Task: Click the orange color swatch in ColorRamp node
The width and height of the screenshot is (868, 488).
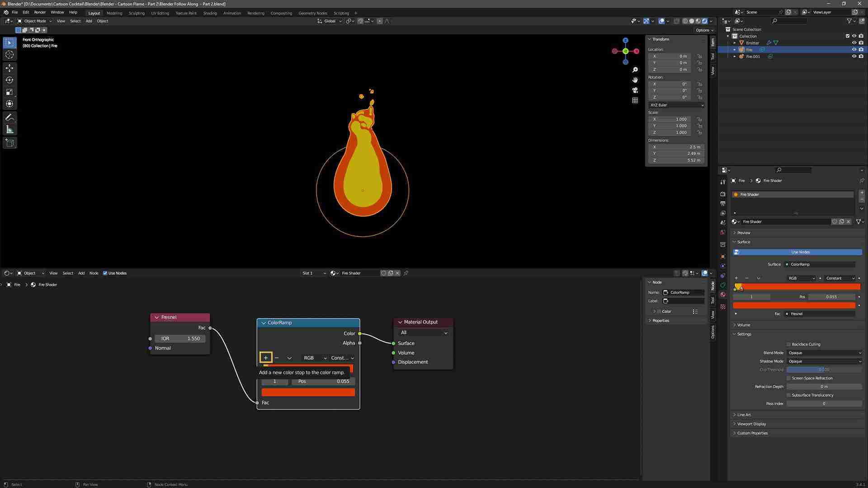Action: click(308, 393)
